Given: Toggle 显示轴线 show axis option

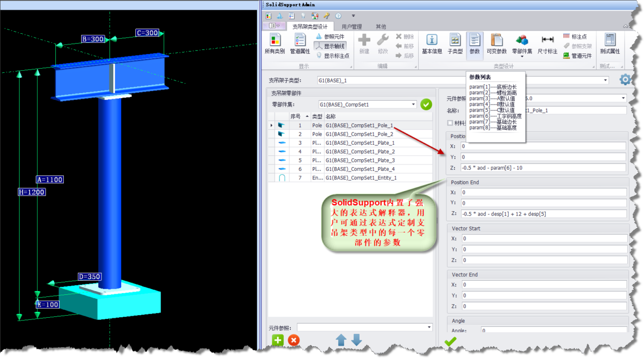Looking at the screenshot, I should [330, 46].
